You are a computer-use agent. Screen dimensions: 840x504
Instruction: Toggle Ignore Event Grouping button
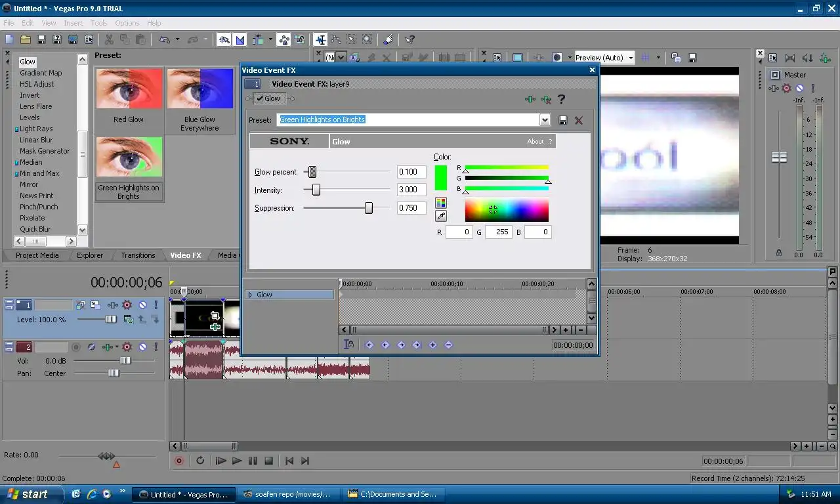(300, 39)
